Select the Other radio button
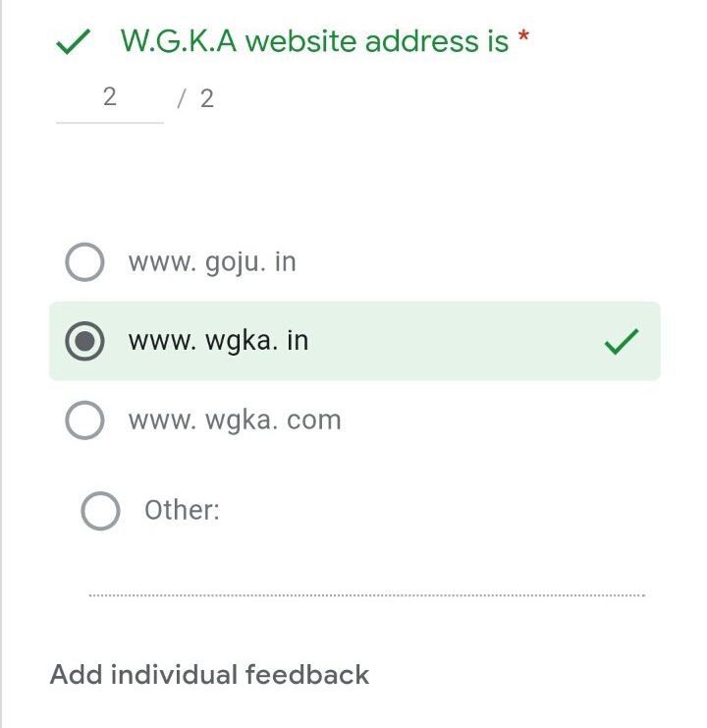 [x=100, y=511]
